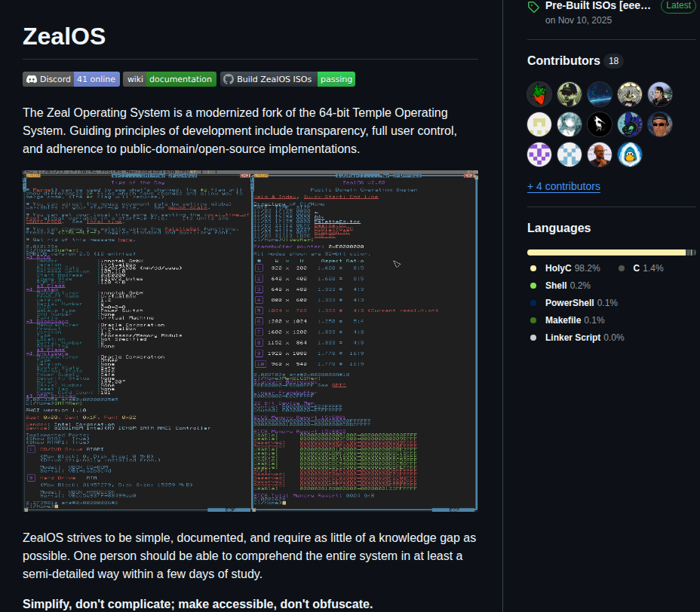Screen dimensions: 700x612
Task: Open the man with sunglasses avatar
Action: (660, 124)
